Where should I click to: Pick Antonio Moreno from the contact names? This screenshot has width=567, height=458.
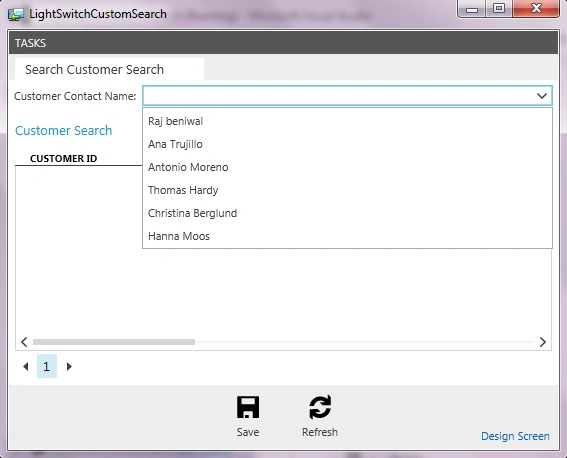click(347, 167)
